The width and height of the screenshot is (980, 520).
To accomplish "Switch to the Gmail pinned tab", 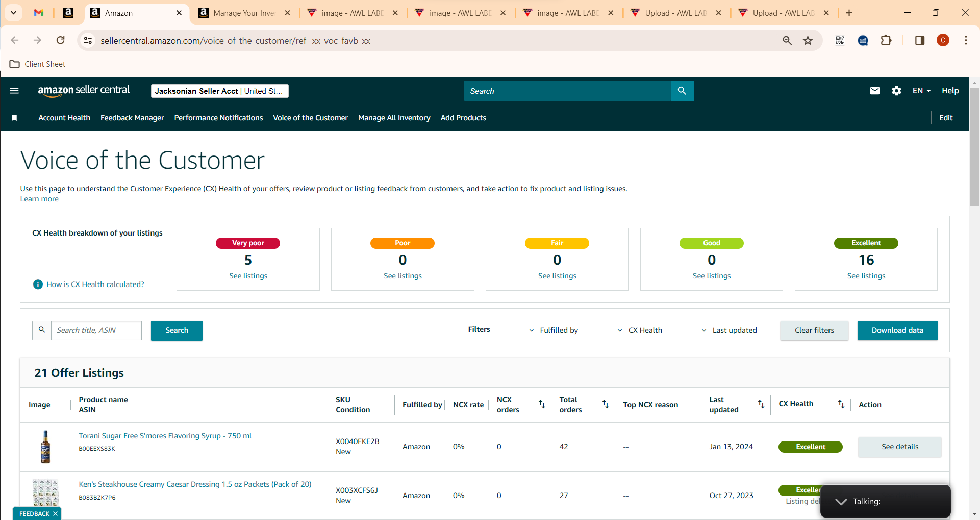I will click(x=39, y=13).
